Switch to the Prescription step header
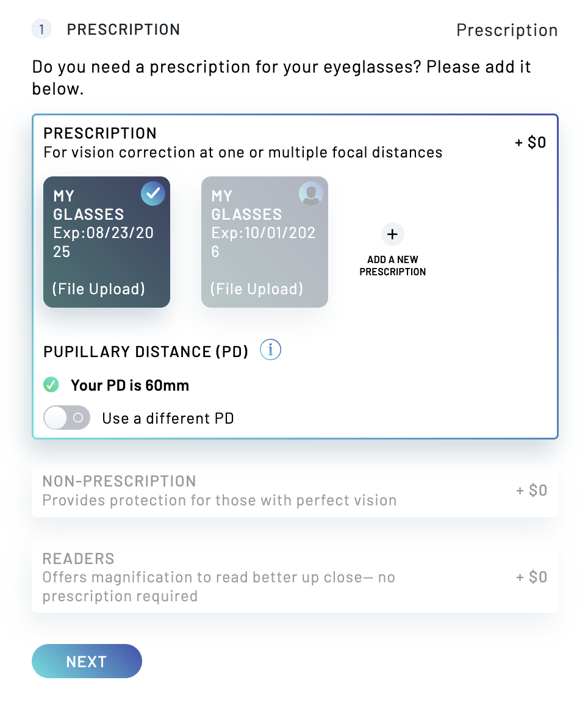588x702 pixels. 507,29
